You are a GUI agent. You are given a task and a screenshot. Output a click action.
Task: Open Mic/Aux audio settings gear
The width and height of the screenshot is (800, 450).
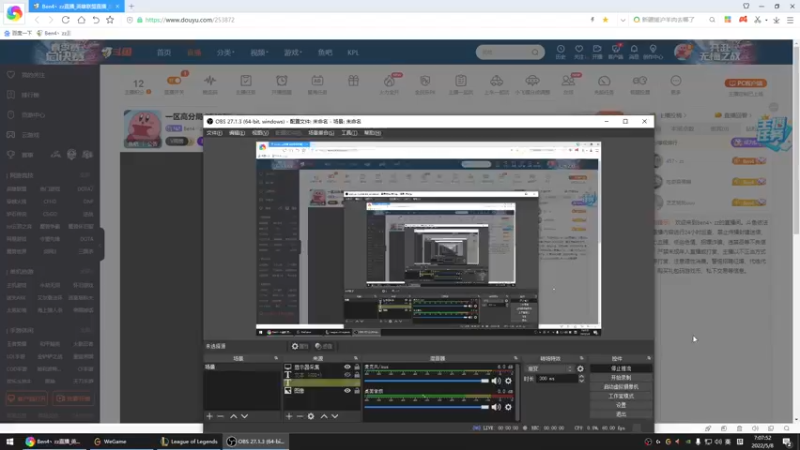coord(508,381)
